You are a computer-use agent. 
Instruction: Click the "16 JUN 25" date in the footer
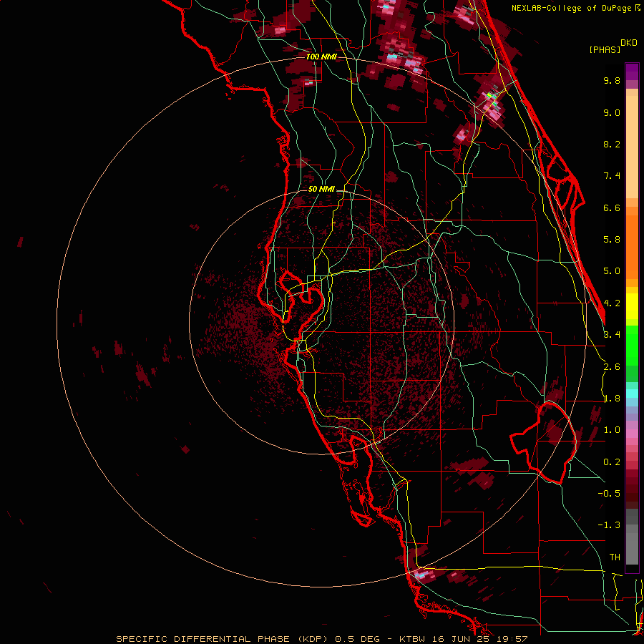click(459, 639)
